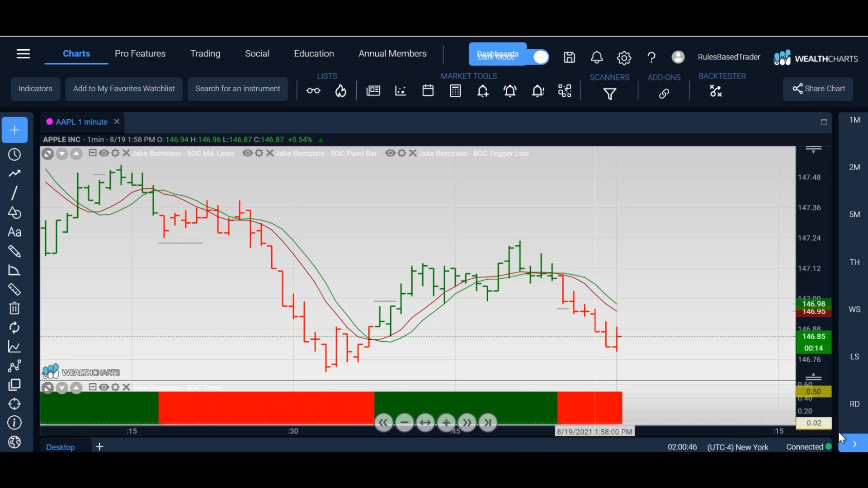The width and height of the screenshot is (868, 488).
Task: Open the info icon in sidebar
Action: coord(14,423)
